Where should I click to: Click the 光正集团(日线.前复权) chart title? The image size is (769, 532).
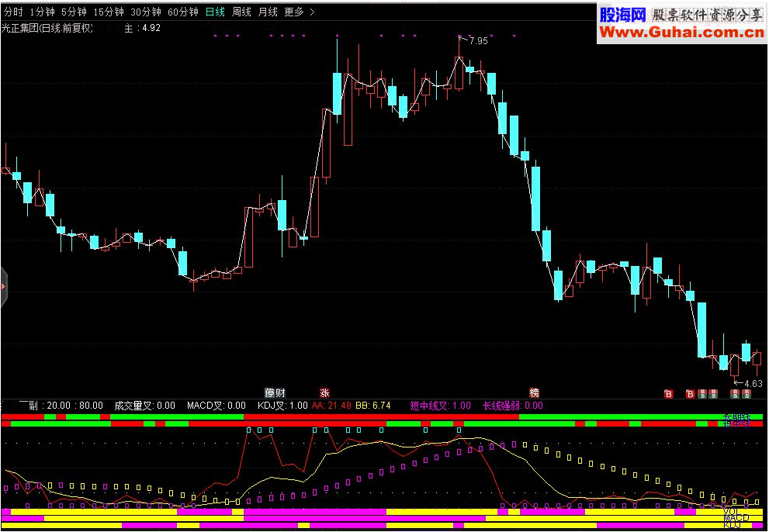pyautogui.click(x=47, y=29)
